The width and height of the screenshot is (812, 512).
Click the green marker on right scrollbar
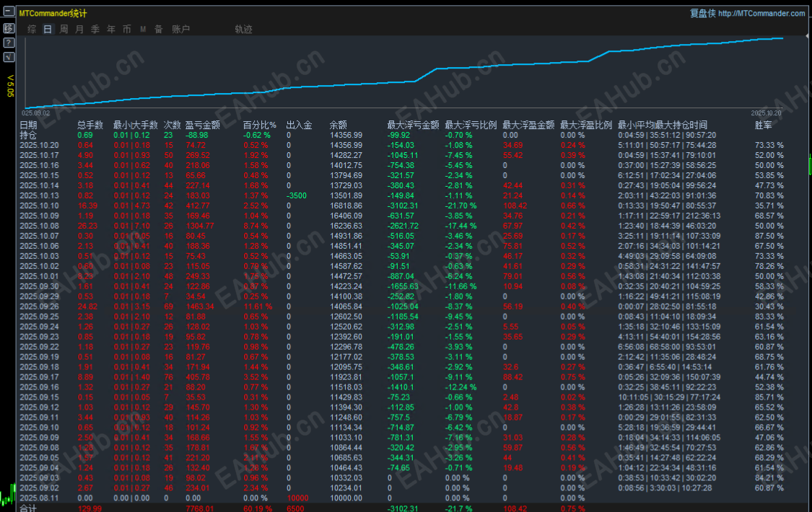coord(809,164)
